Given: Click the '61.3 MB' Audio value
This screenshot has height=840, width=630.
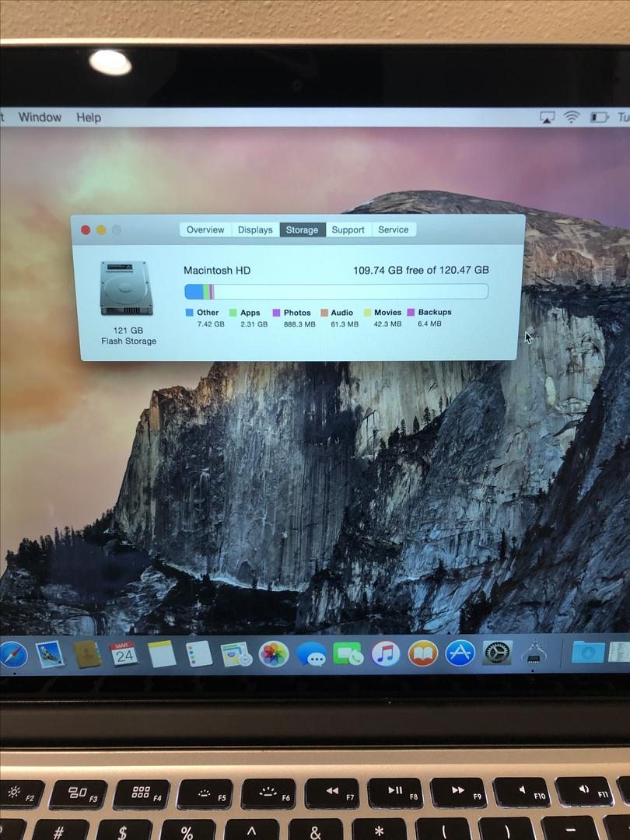Looking at the screenshot, I should coord(345,324).
